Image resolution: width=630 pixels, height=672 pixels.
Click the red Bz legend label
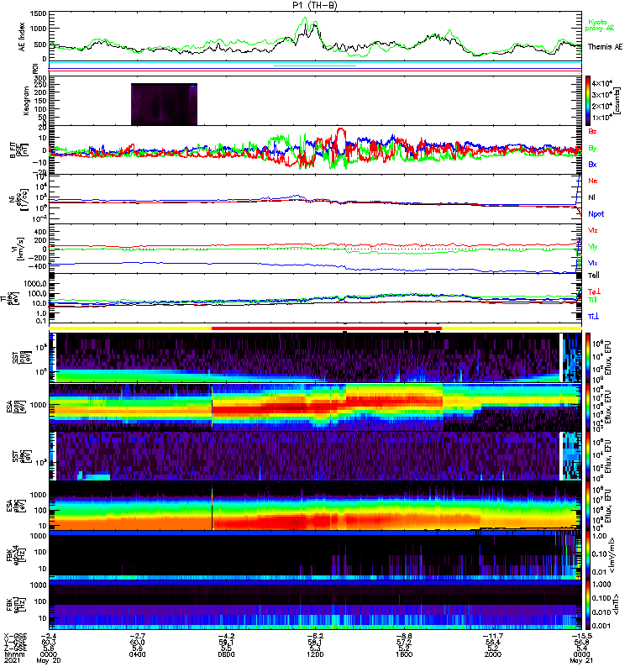point(592,132)
